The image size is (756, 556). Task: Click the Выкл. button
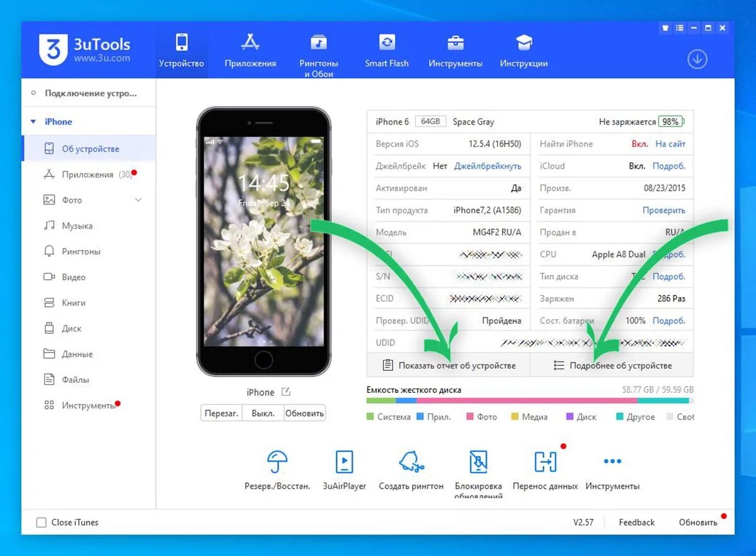[263, 414]
